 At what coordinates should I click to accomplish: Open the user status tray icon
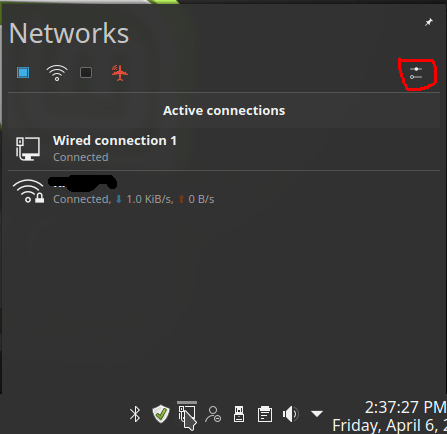[x=213, y=414]
